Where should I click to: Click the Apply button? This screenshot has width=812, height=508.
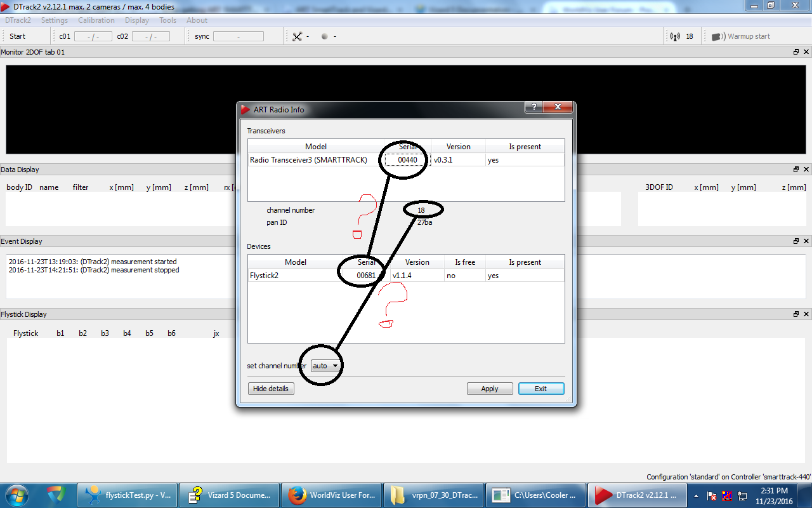click(x=489, y=389)
